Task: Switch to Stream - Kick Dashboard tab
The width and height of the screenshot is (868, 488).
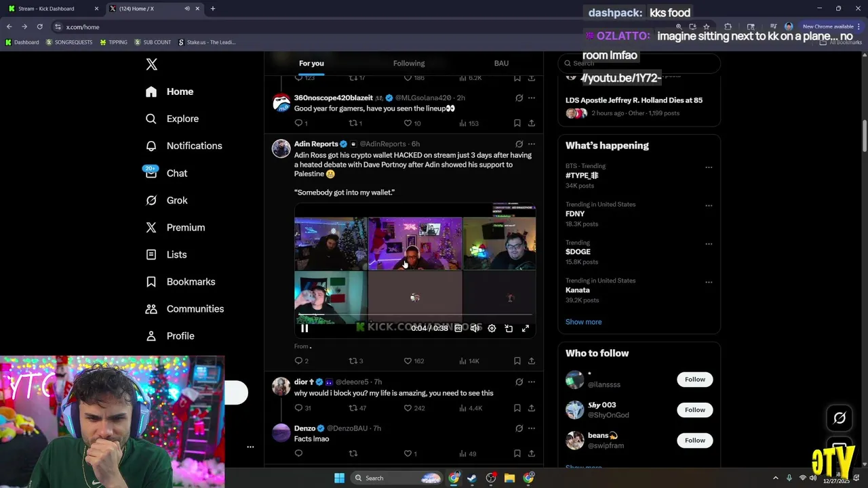Action: 54,9
